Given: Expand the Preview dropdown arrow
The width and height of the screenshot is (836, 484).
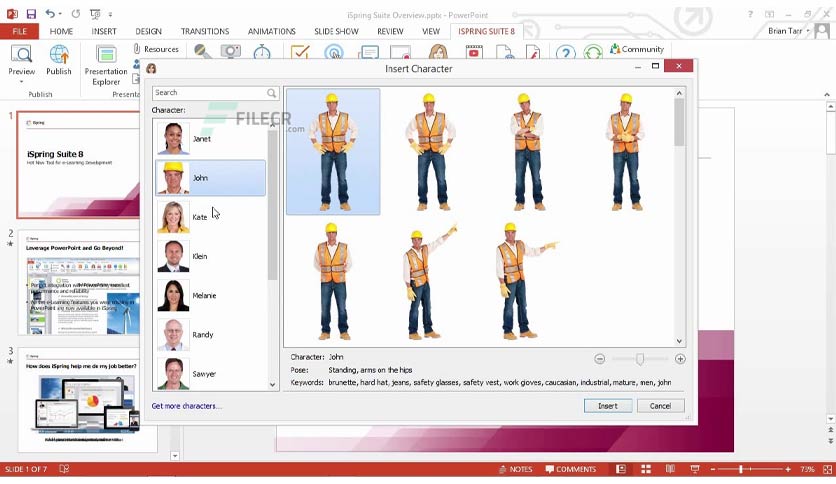Looking at the screenshot, I should (21, 82).
